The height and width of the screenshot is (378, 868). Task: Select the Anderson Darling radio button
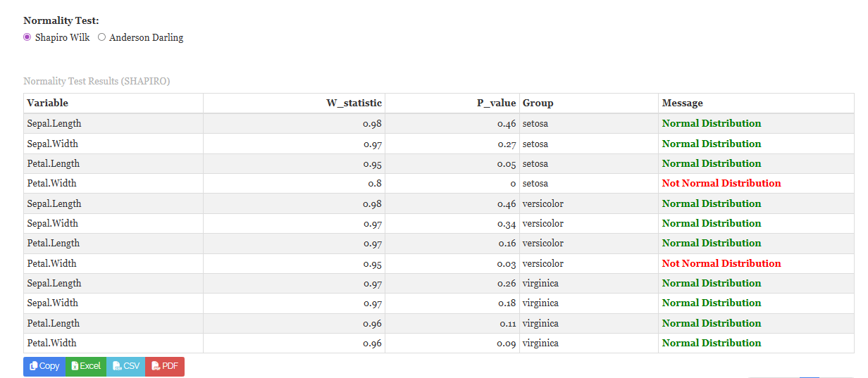(x=101, y=37)
